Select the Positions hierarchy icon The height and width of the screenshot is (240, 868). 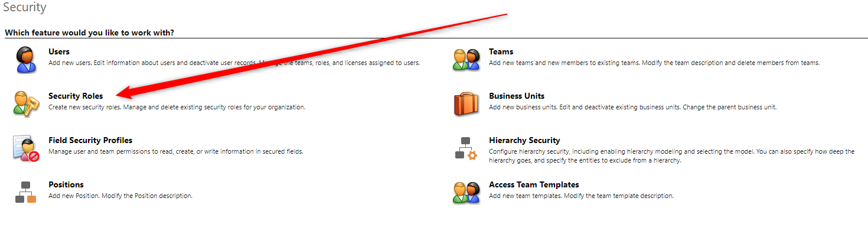[25, 192]
